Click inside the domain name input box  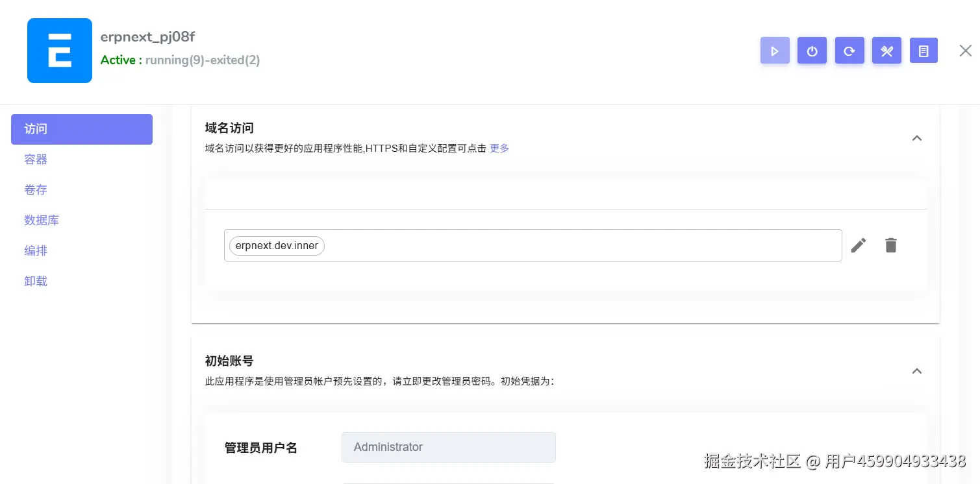(x=533, y=245)
